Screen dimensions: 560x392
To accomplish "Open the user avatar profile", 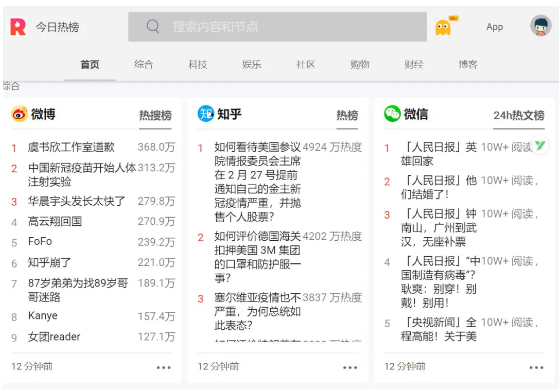I will [541, 26].
